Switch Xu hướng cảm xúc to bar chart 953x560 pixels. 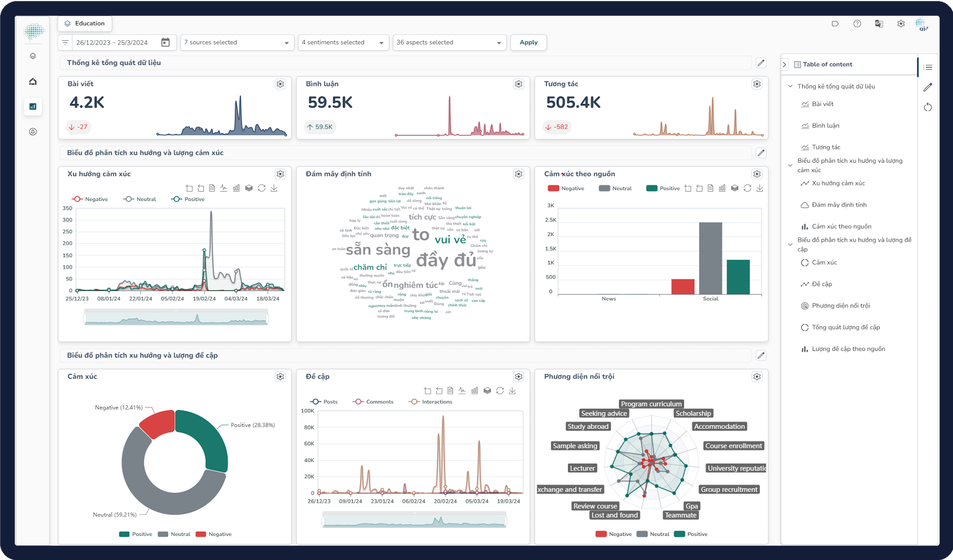[236, 188]
